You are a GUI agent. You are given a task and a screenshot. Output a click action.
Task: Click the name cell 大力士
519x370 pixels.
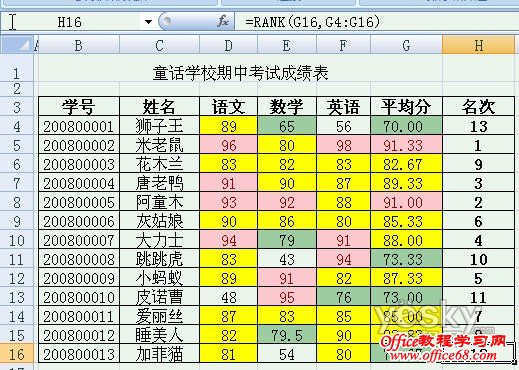pos(159,240)
